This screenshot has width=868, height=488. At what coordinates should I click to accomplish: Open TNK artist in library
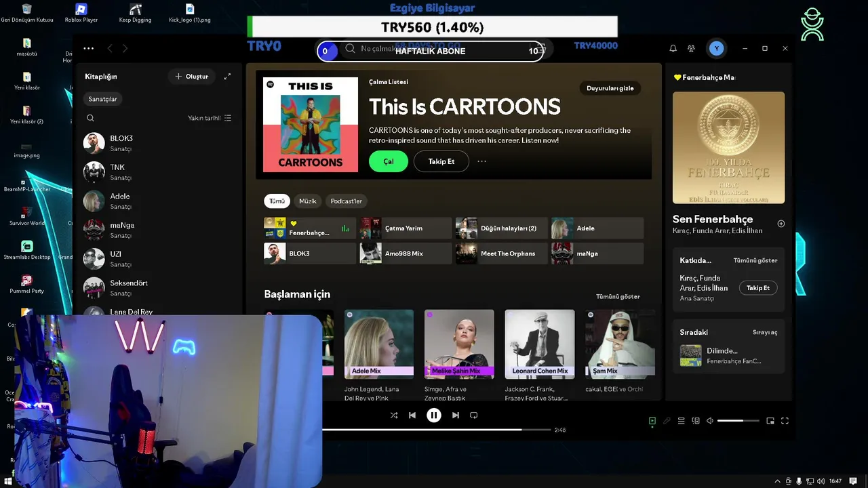point(157,172)
